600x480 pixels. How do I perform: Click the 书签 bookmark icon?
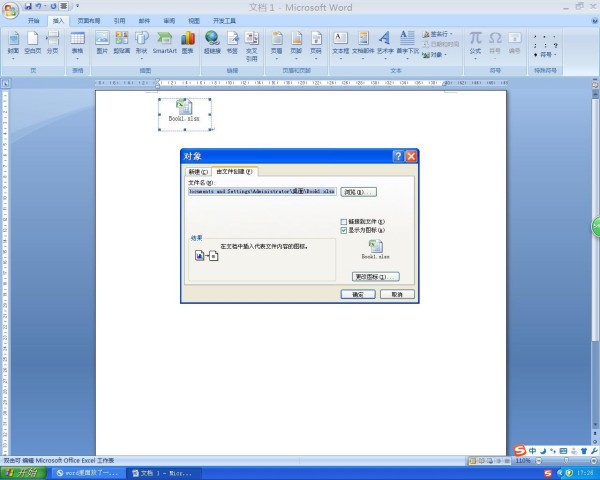coord(232,42)
